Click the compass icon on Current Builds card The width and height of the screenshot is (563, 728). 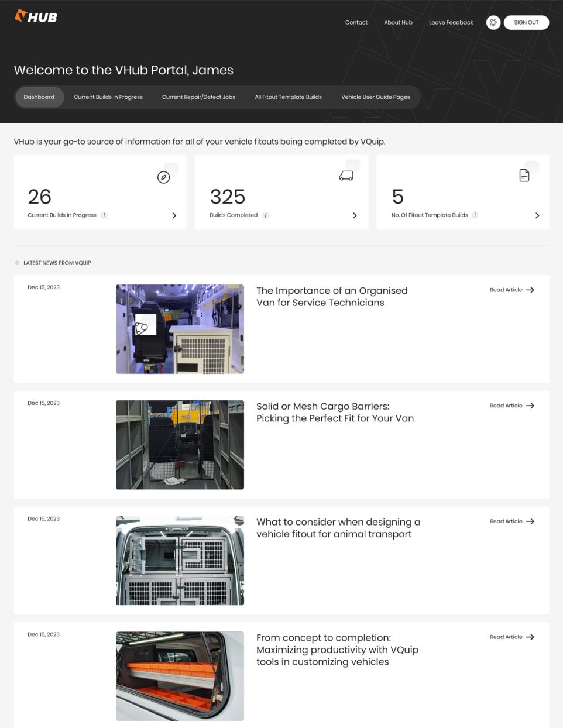tap(163, 177)
